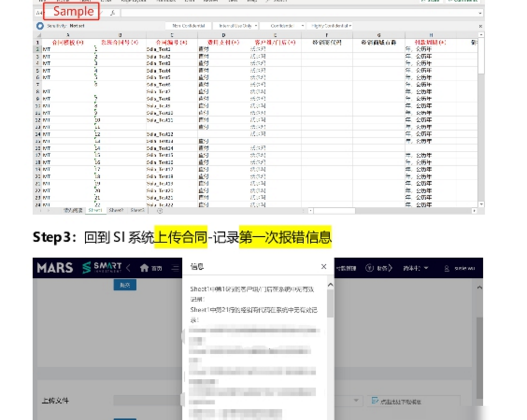Open the dropdown arrow beside the upload field
Viewport: 527px width, 420px height.
(356, 400)
